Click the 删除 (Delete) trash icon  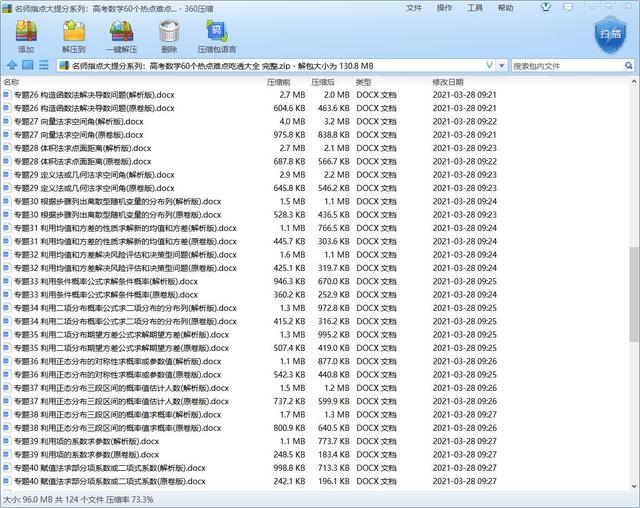pyautogui.click(x=169, y=32)
